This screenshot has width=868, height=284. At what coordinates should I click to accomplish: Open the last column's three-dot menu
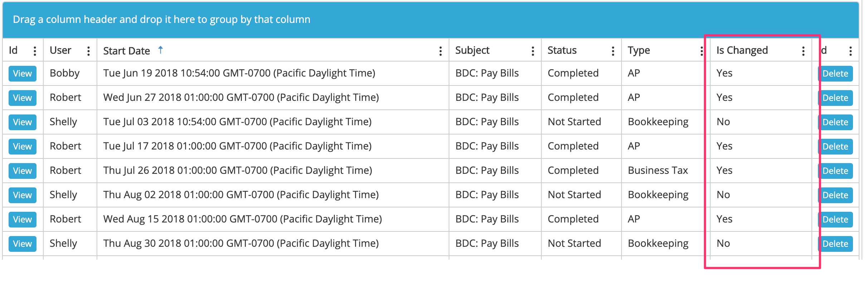pyautogui.click(x=850, y=51)
